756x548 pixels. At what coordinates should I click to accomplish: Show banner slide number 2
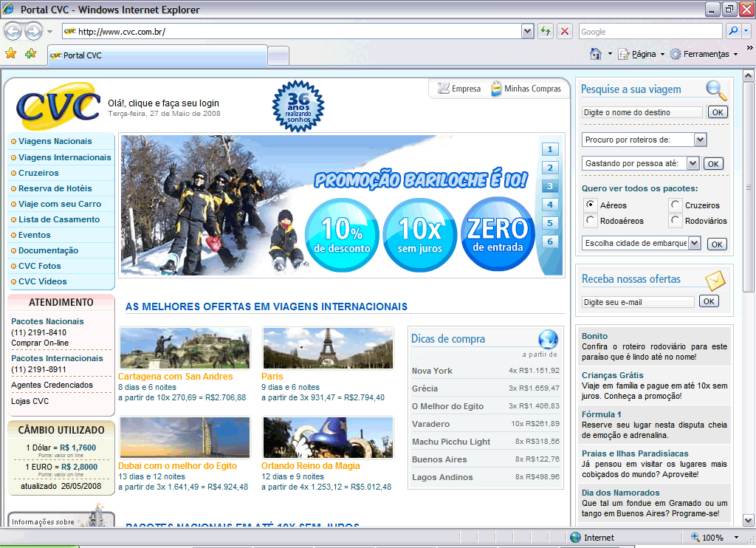point(550,168)
